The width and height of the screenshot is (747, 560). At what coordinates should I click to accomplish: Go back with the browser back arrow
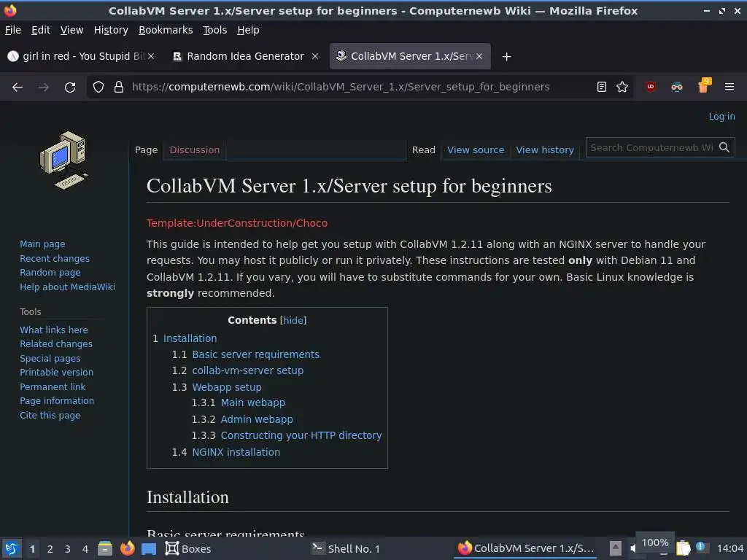(18, 87)
